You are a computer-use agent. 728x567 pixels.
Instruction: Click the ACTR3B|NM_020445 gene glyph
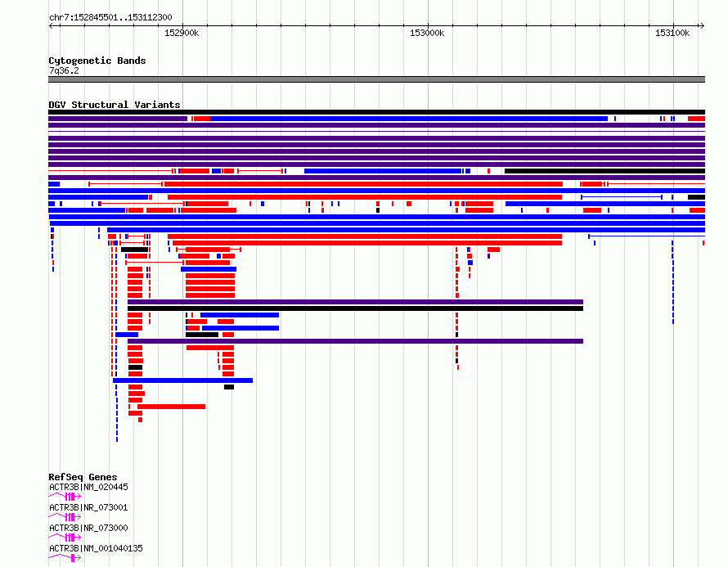point(65,497)
